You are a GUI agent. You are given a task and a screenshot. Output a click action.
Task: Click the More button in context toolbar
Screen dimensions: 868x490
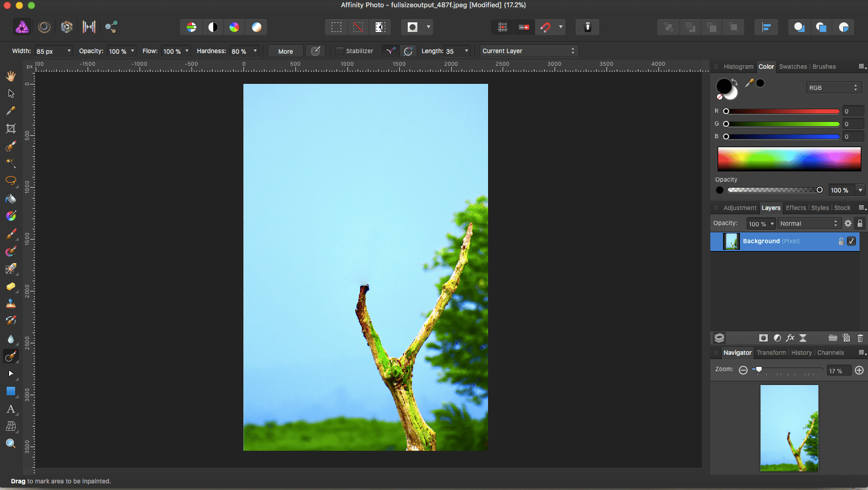(x=285, y=51)
